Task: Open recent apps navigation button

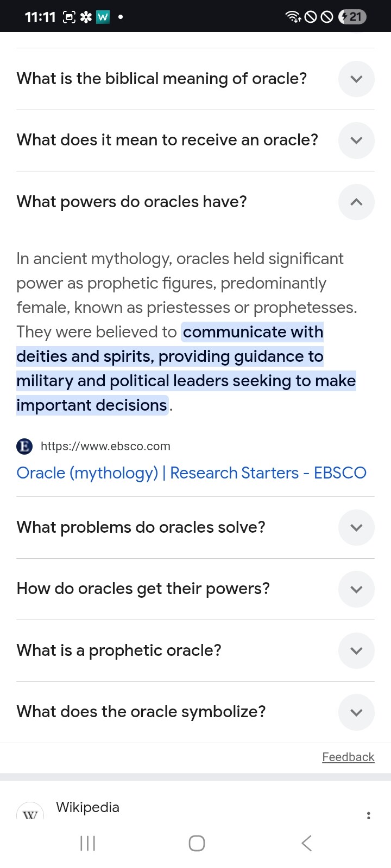Action: click(x=88, y=843)
